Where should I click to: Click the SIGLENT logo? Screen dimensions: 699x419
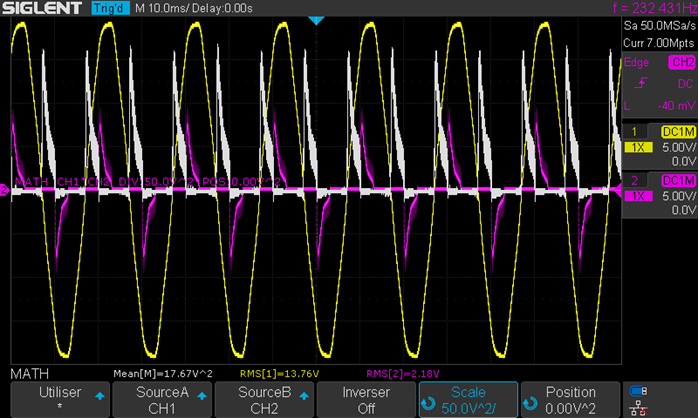(x=42, y=8)
